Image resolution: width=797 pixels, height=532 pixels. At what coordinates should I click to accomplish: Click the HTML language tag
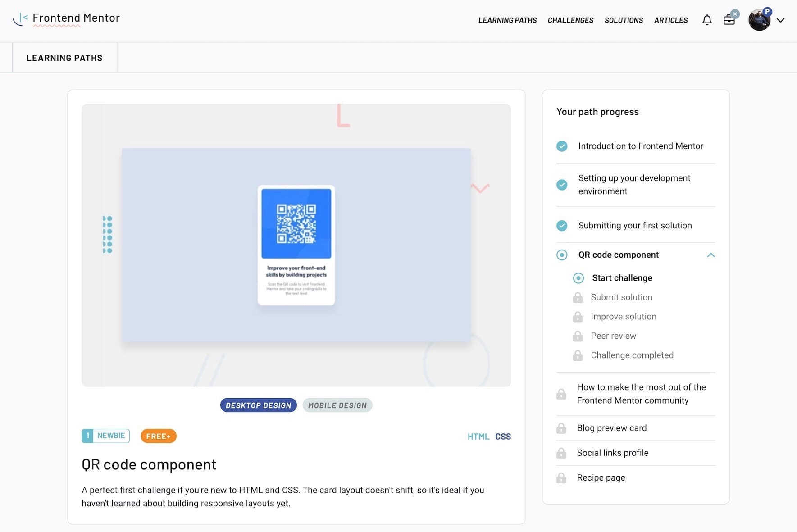pyautogui.click(x=478, y=437)
